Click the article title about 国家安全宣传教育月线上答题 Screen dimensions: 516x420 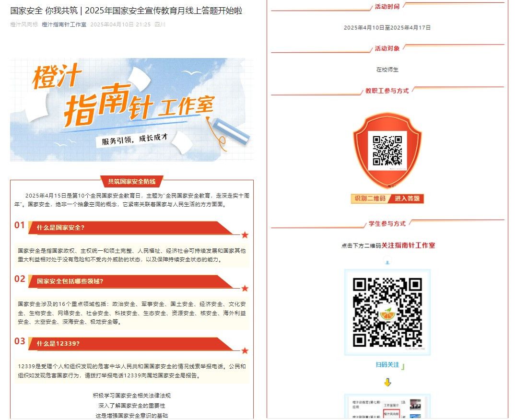127,11
